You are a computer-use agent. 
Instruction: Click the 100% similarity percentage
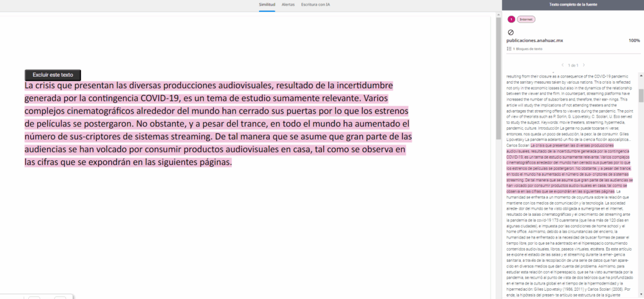coord(634,40)
